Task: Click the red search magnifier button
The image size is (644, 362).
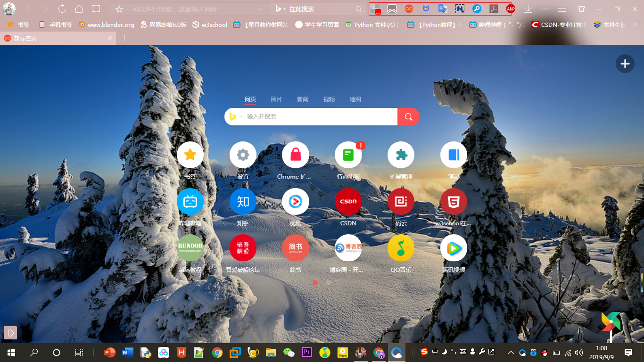Action: [x=408, y=116]
